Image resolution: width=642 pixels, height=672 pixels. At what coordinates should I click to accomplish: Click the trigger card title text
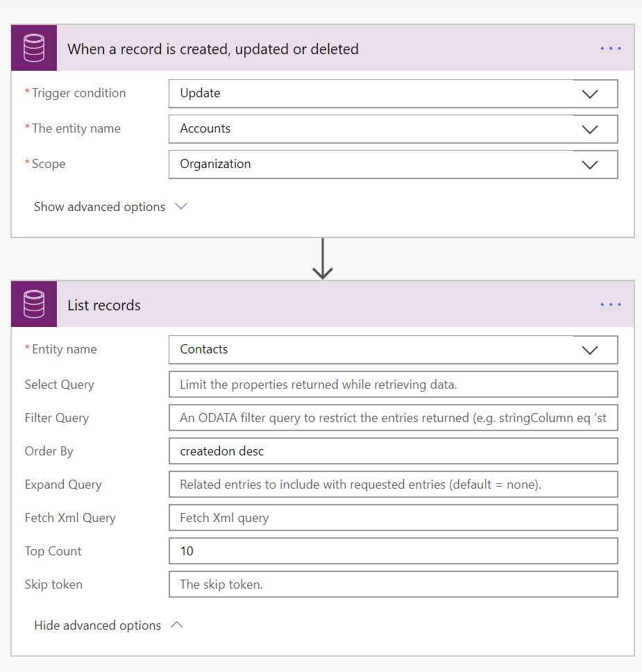tap(213, 49)
